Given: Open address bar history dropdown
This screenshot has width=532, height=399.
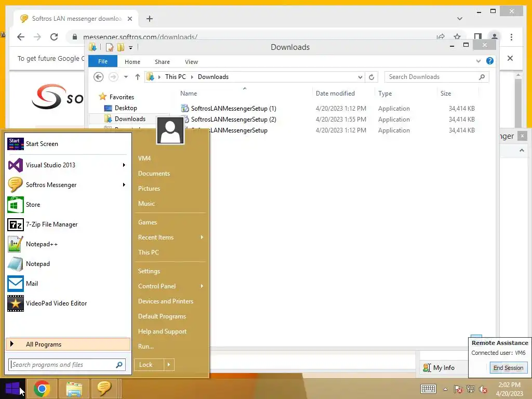Looking at the screenshot, I should pyautogui.click(x=360, y=77).
